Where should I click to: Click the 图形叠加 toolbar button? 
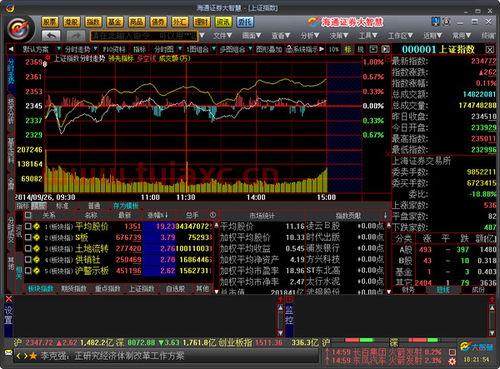[269, 49]
